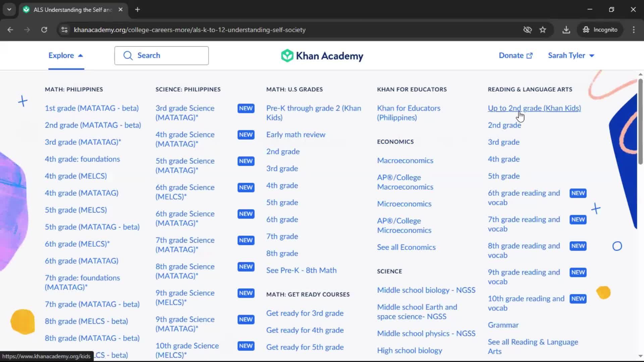Open AP®/College Microeconomics

coord(404,226)
